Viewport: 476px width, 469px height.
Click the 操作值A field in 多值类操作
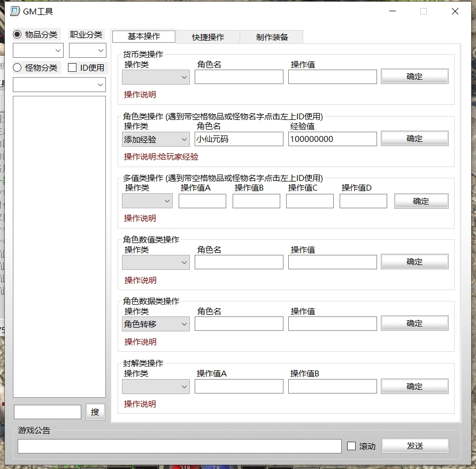(202, 201)
